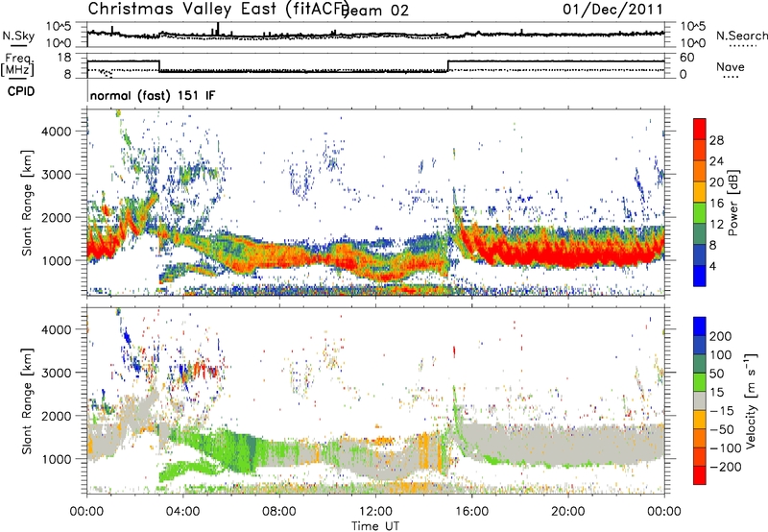
Task: Click the '200' value on the Velocity scale
Action: point(721,336)
